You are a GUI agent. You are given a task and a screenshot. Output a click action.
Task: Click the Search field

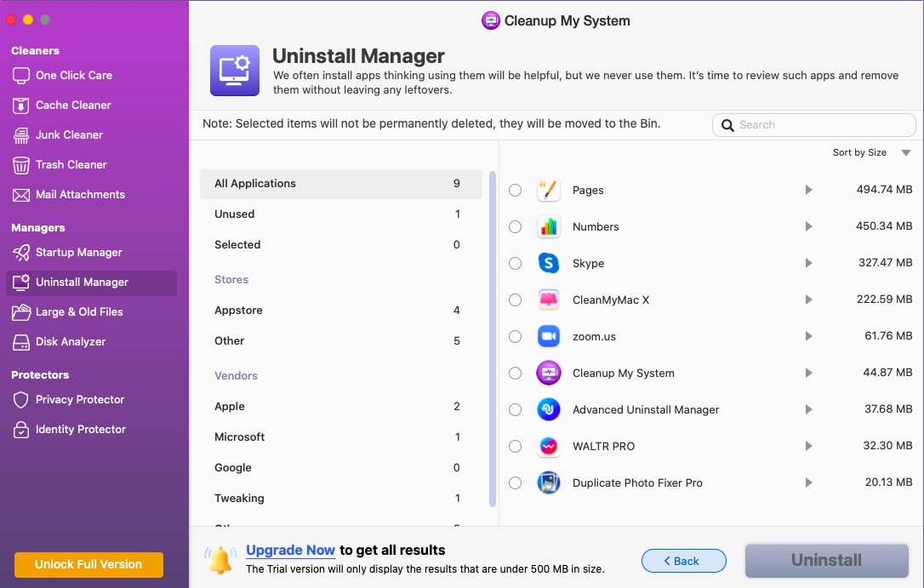pos(813,124)
